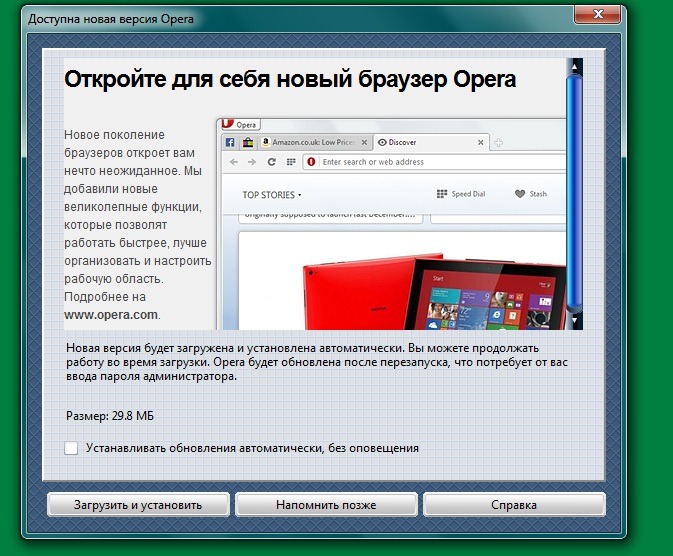Open the www.opera.com link
The width and height of the screenshot is (673, 556).
(111, 315)
